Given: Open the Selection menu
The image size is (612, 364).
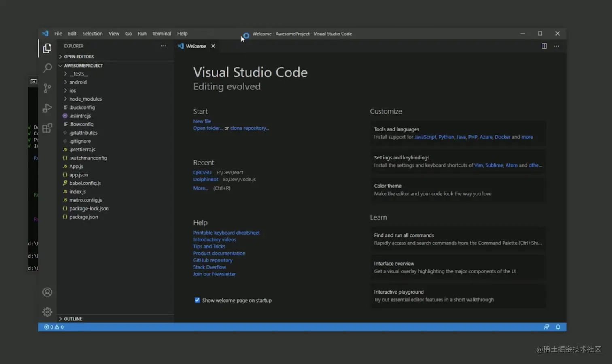Looking at the screenshot, I should coord(92,34).
